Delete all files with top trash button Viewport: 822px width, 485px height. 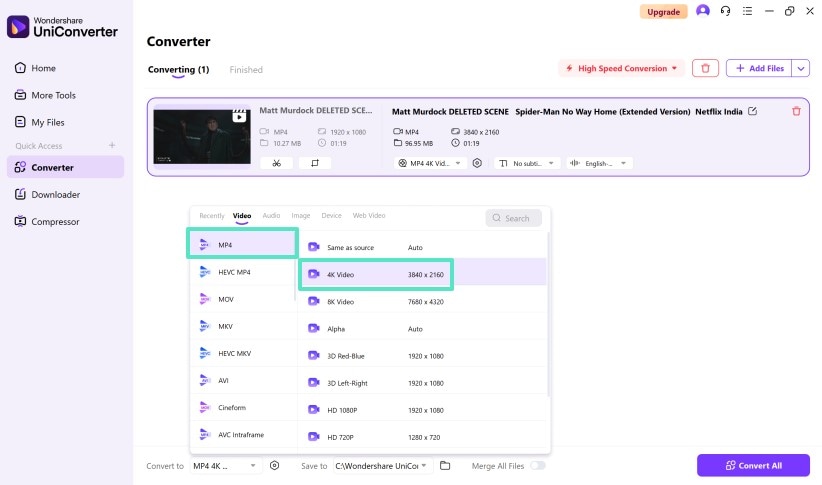click(x=705, y=68)
